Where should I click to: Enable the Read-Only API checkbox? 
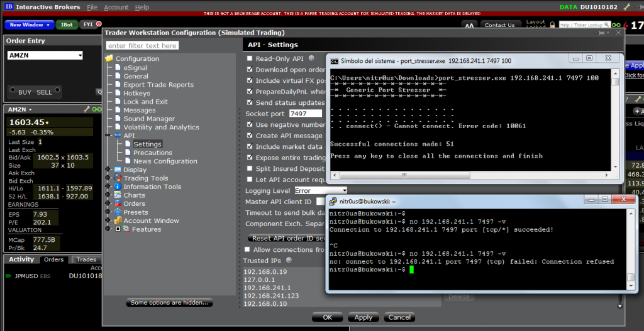pos(249,58)
